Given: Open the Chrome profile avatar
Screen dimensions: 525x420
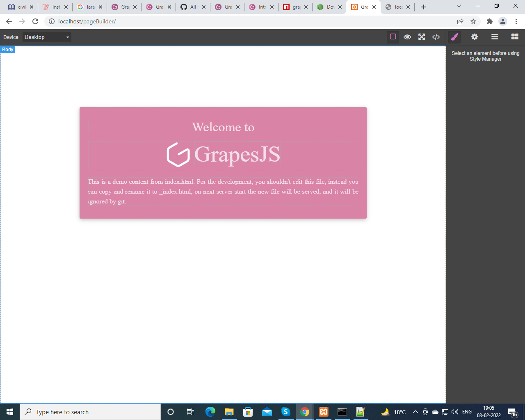Looking at the screenshot, I should (503, 21).
